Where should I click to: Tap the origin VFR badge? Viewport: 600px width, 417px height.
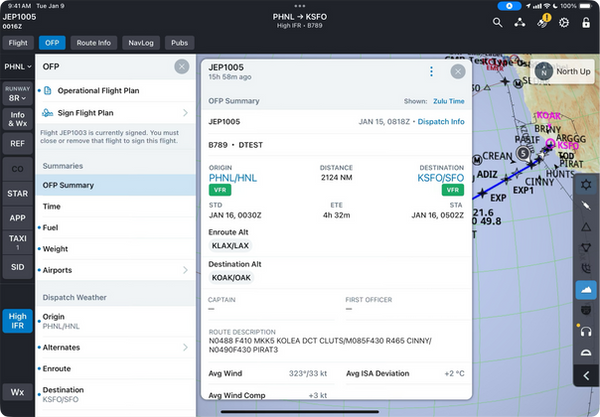[220, 190]
